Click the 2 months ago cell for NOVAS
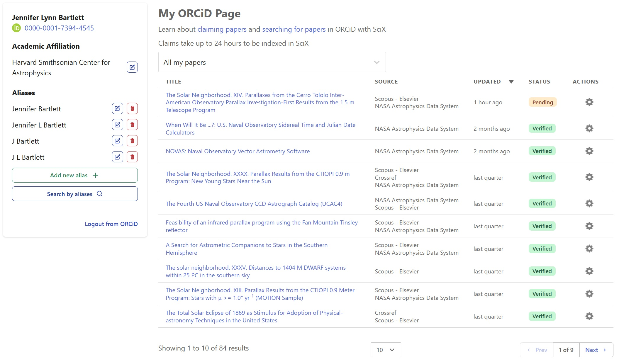The width and height of the screenshot is (619, 364). 491,151
